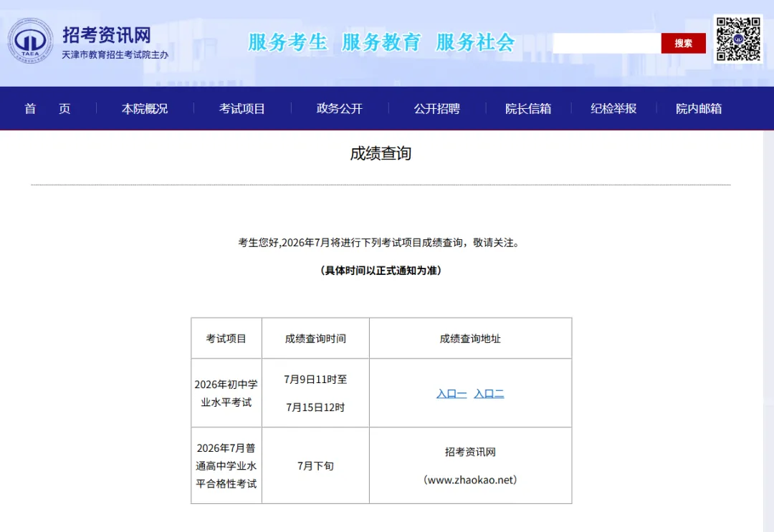Click the 服务考生 slogan text
Screen dimensions: 774x532
[x=287, y=42]
